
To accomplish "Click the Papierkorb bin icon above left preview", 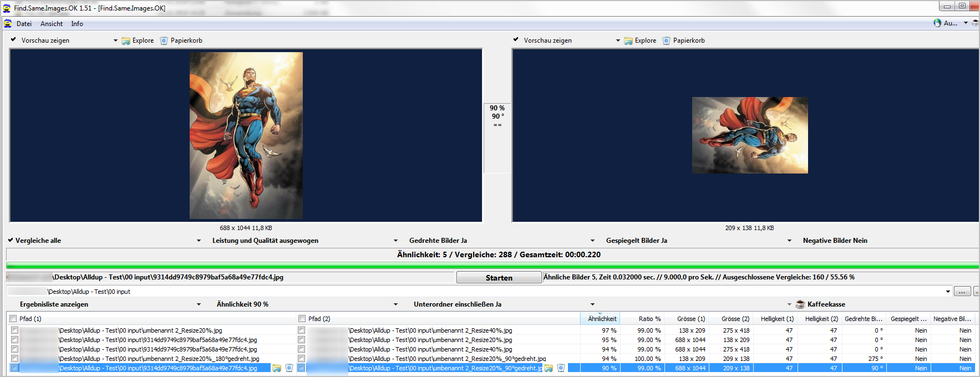I will (x=164, y=40).
